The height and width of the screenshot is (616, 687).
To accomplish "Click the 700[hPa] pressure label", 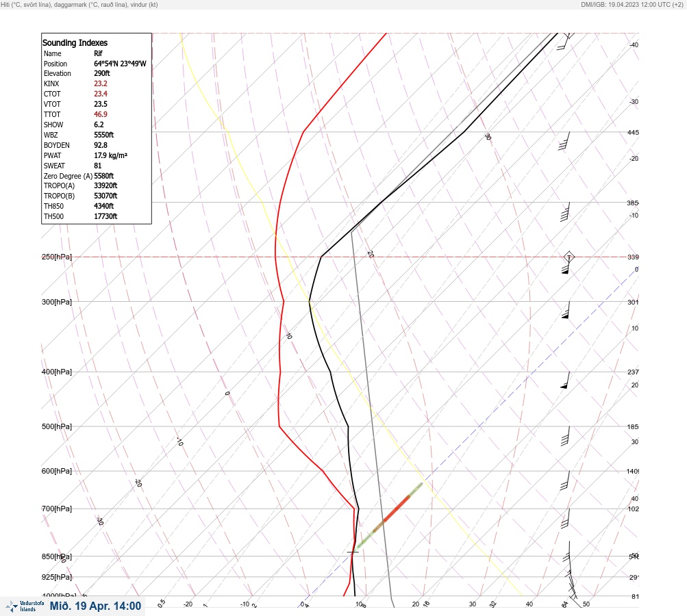I will point(57,509).
